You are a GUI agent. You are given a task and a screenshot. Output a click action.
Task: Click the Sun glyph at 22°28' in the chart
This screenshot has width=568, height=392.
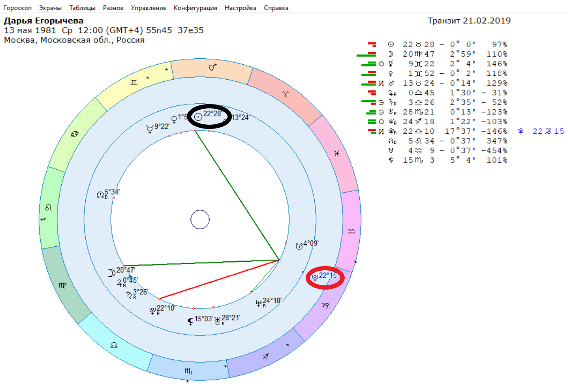(198, 117)
